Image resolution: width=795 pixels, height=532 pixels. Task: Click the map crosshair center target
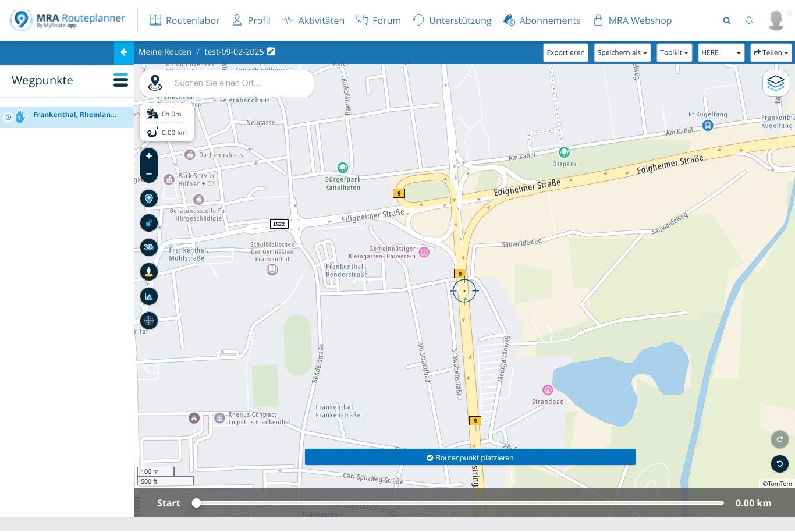click(x=464, y=290)
